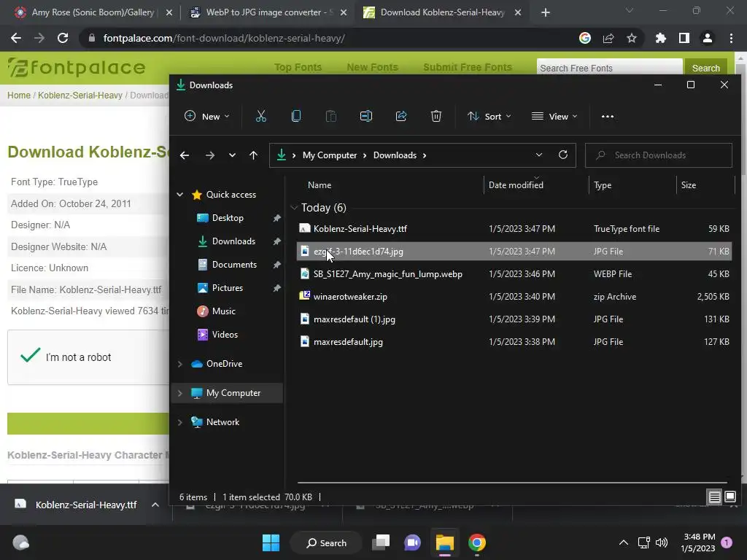Check the I'm not a robot checkbox
Viewport: 747px width, 560px height.
(30, 355)
